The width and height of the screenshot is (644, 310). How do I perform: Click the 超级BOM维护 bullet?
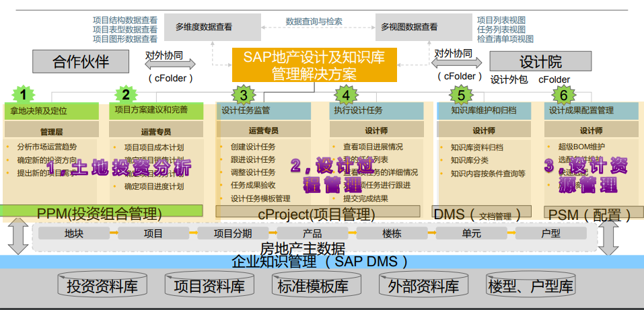(x=581, y=146)
